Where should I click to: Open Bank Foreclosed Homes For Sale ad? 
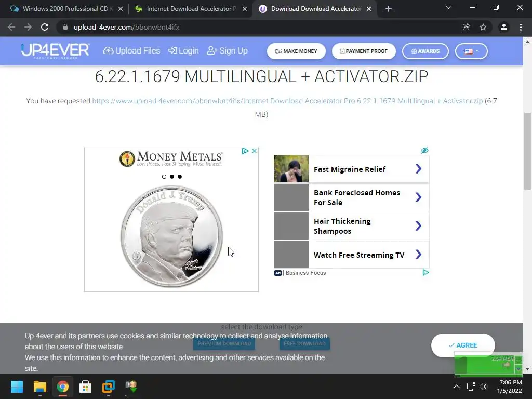[352, 197]
